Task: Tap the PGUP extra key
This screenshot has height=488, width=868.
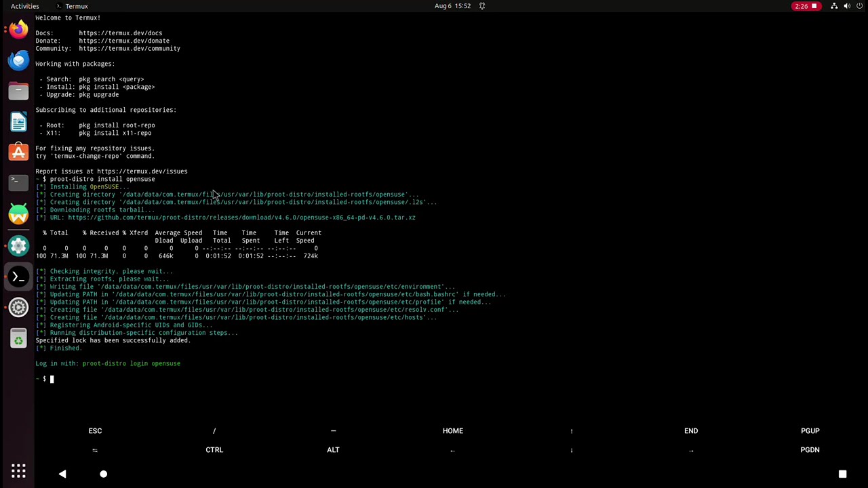Action: [x=810, y=431]
